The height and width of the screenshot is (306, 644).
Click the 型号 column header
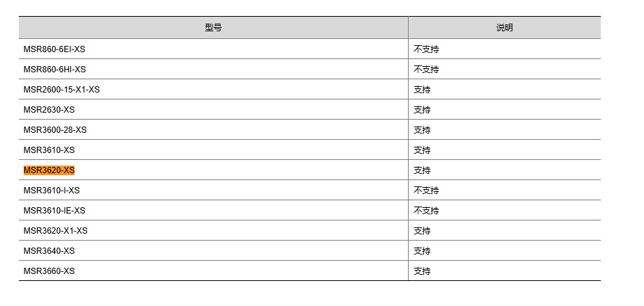pos(213,28)
